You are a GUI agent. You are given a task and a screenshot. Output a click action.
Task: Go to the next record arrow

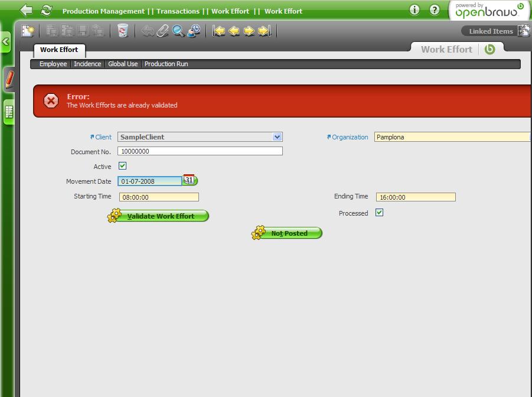(x=249, y=31)
